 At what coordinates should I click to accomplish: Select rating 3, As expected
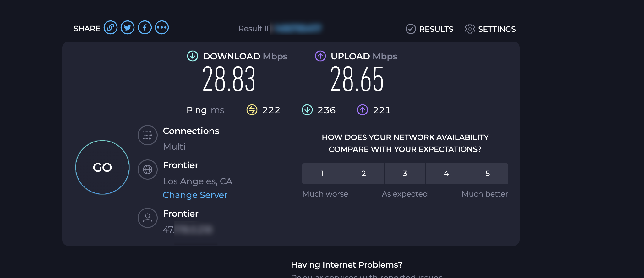(405, 174)
